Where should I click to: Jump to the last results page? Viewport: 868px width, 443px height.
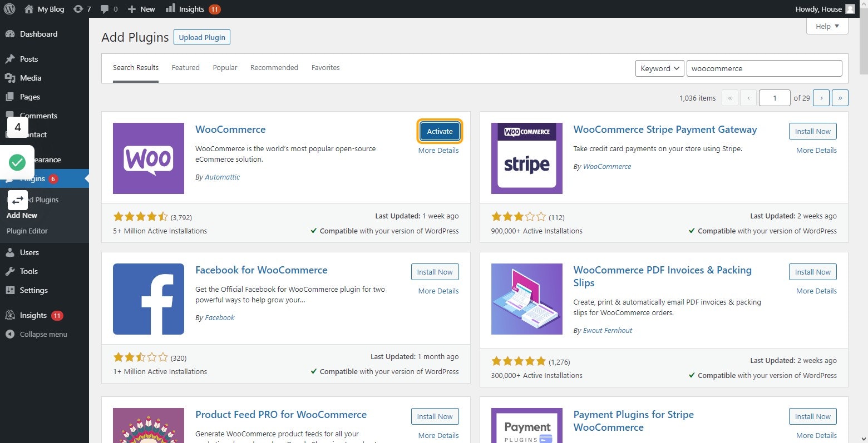pos(840,98)
